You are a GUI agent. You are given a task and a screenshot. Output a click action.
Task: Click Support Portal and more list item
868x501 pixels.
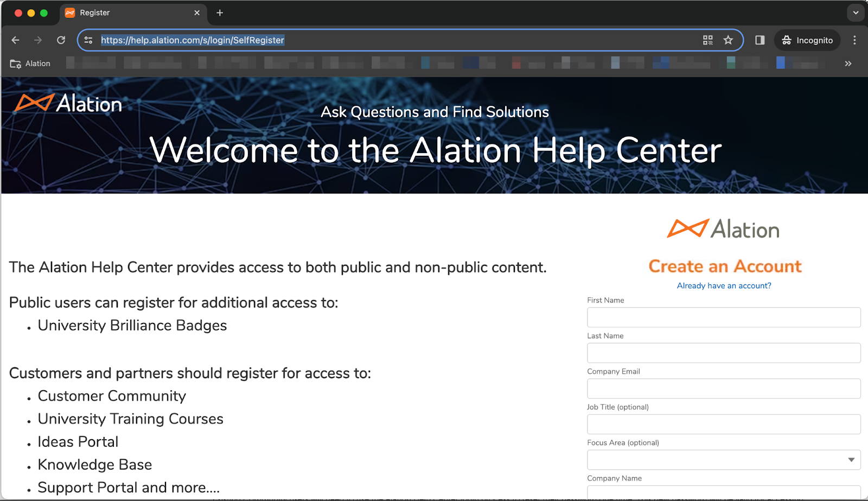coord(129,487)
